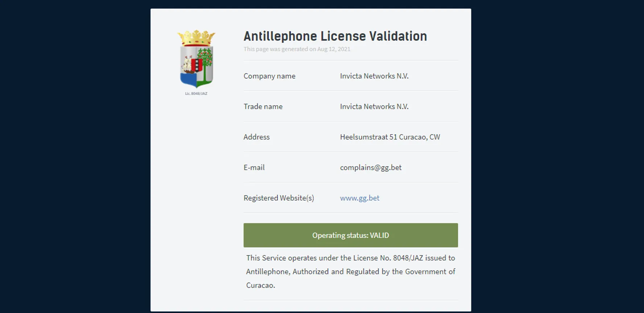
Task: Open the www.gg.bet registered website link
Action: (360, 198)
